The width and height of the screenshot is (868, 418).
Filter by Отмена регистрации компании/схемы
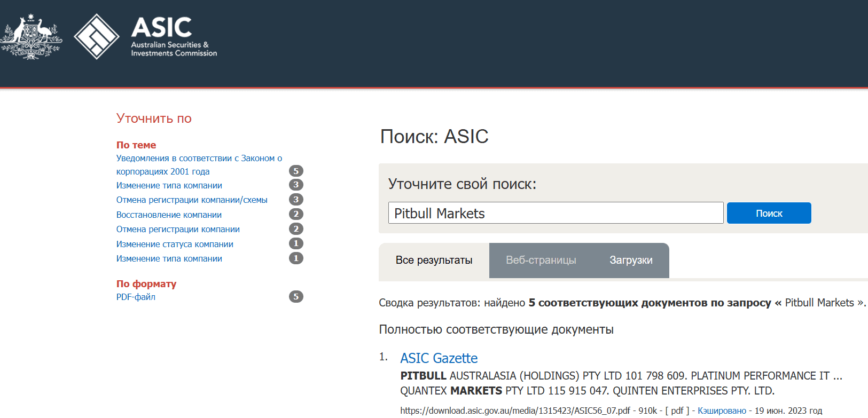coord(192,200)
